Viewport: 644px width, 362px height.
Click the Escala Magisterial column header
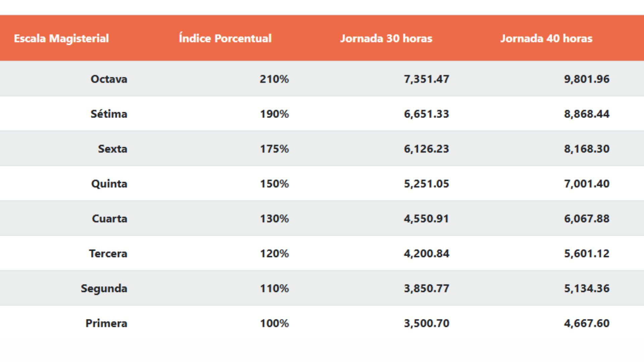click(61, 39)
